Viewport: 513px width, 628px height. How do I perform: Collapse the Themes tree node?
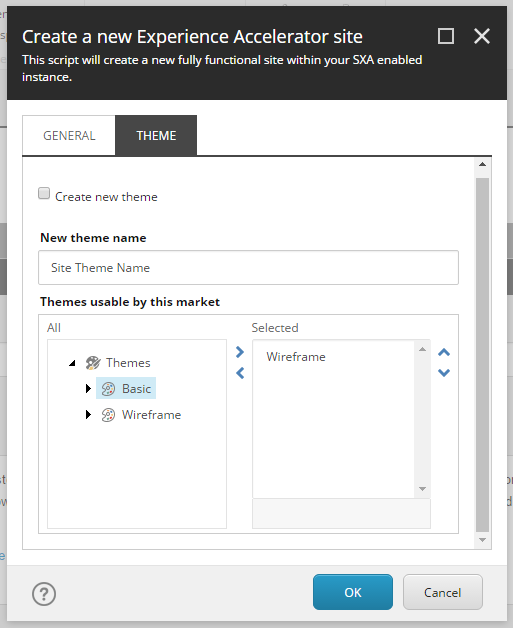pos(72,363)
